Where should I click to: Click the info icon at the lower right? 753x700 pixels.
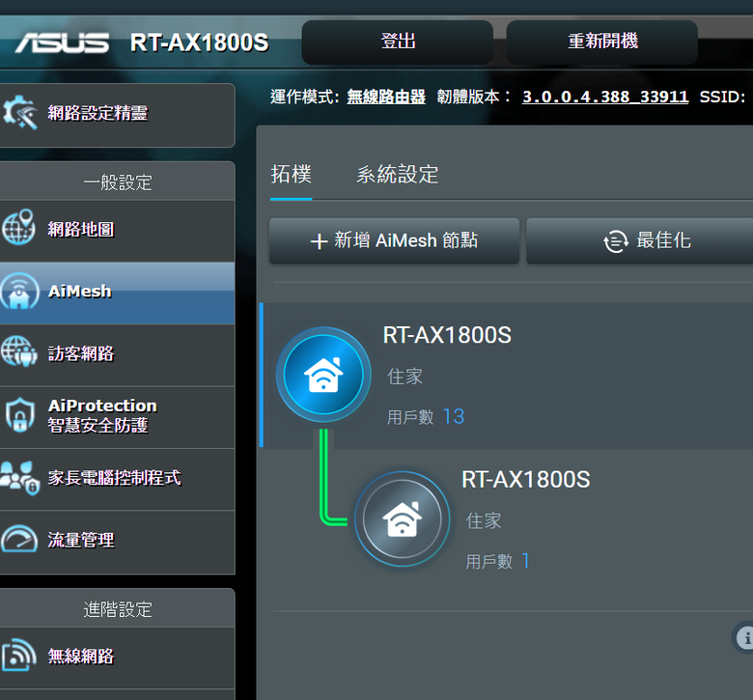(745, 637)
